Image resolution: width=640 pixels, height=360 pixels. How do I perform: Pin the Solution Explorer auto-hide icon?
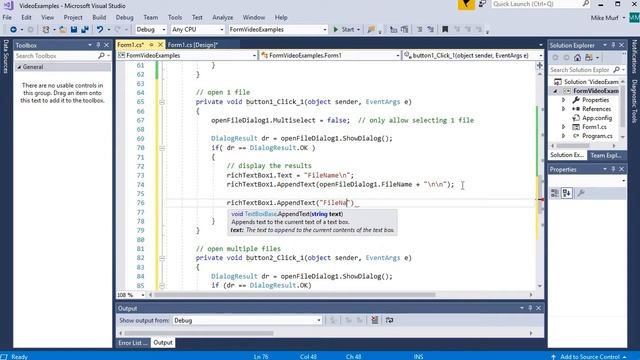(x=613, y=45)
